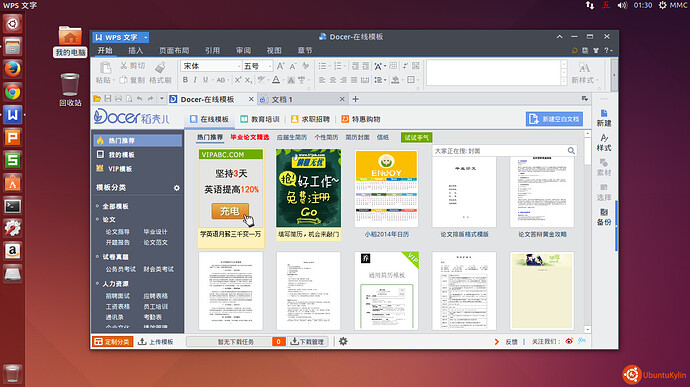Click the 定制分类 button
This screenshot has height=387, width=690.
coord(113,342)
